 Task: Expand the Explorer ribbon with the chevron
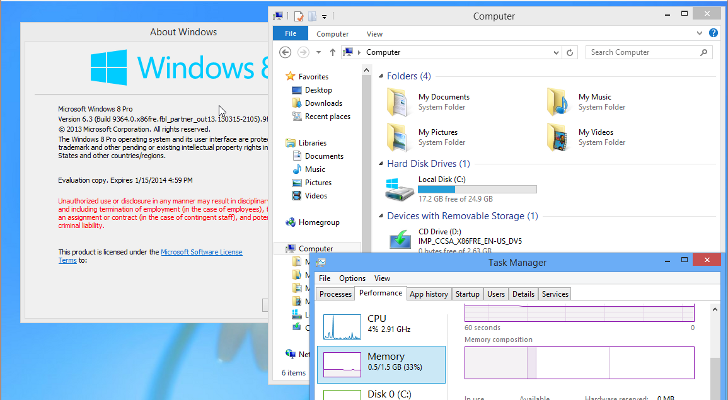(699, 33)
